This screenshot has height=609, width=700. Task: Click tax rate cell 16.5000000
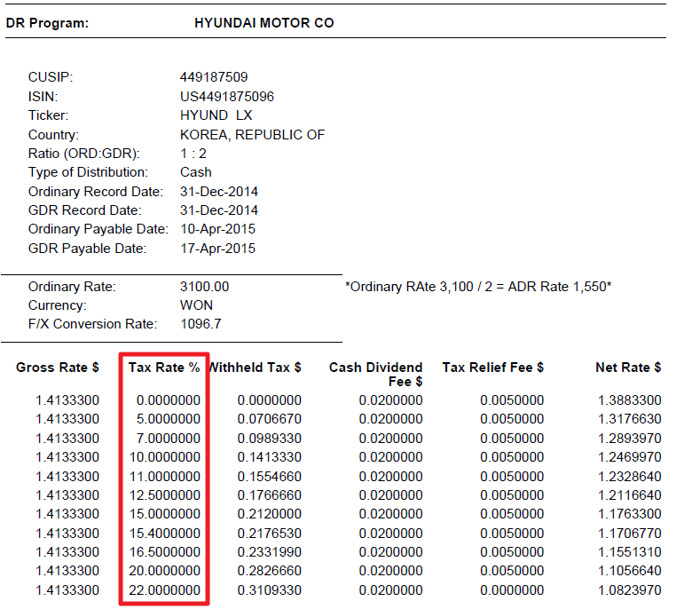165,552
